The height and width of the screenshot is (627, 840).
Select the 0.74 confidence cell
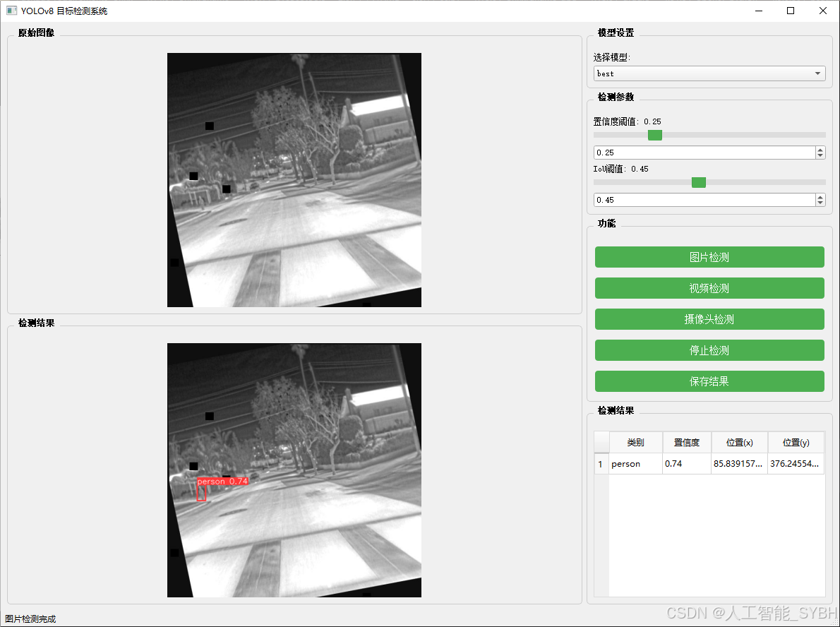click(x=687, y=464)
